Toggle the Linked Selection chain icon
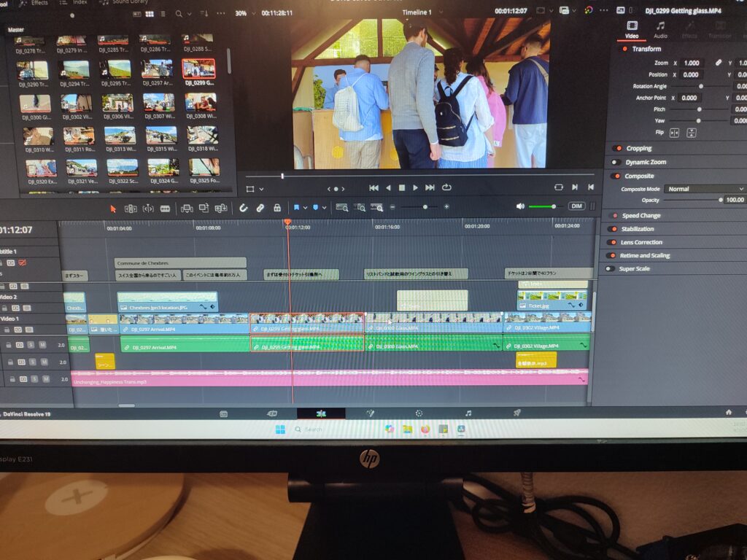Screen dimensions: 747x560 point(260,208)
